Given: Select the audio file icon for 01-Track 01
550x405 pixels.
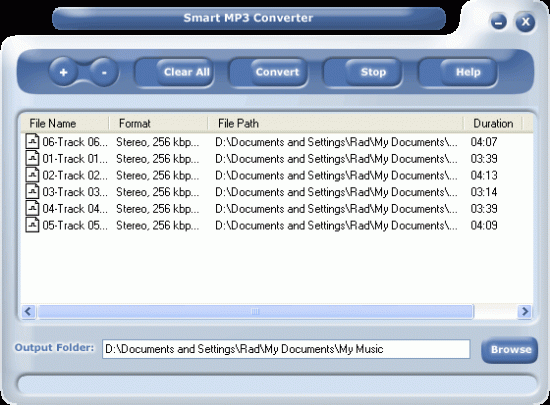Looking at the screenshot, I should click(32, 158).
